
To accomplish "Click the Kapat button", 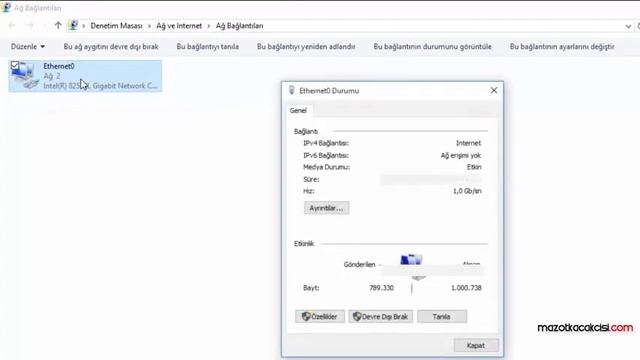I will click(x=476, y=345).
